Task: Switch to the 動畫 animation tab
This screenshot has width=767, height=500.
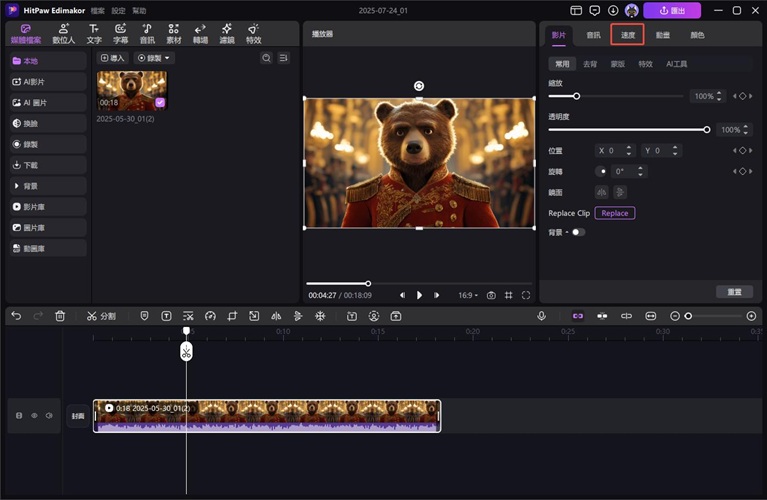Action: tap(663, 35)
